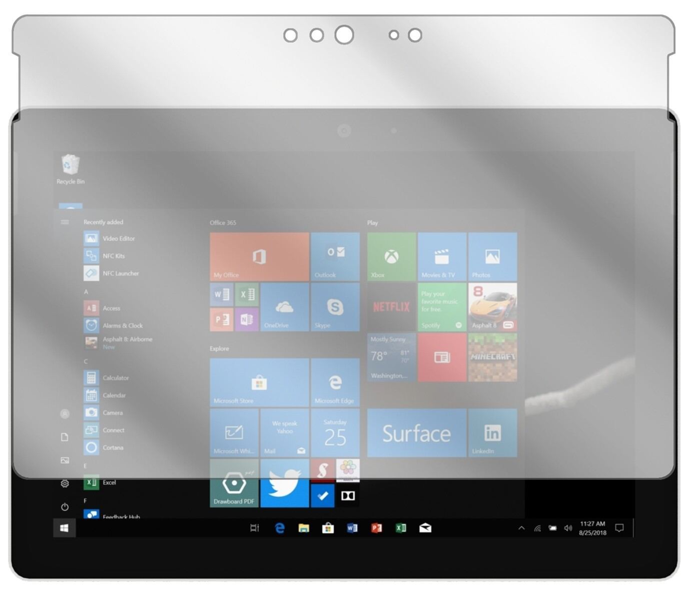Image resolution: width=700 pixels, height=591 pixels.
Task: Open the Microsoft Edge tile
Action: pos(335,382)
